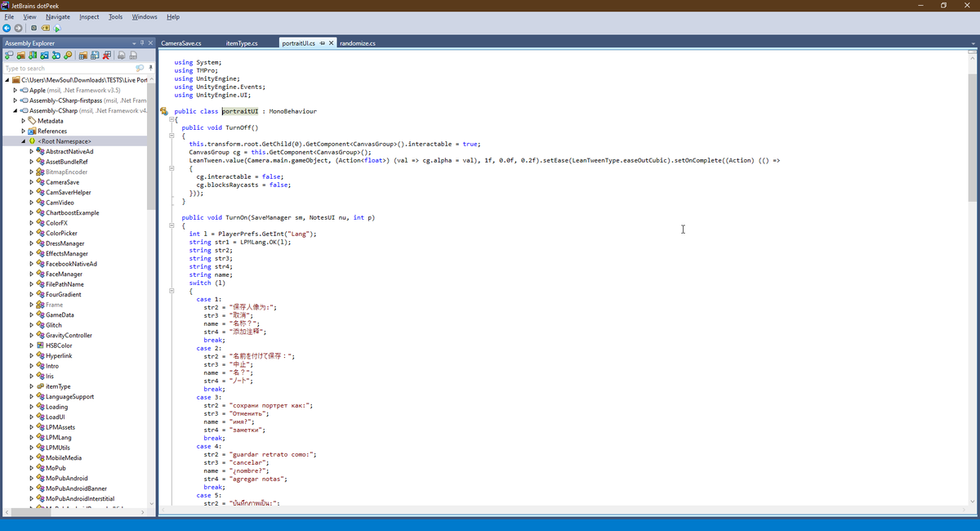Expand the Metadata node arrow

[23, 121]
